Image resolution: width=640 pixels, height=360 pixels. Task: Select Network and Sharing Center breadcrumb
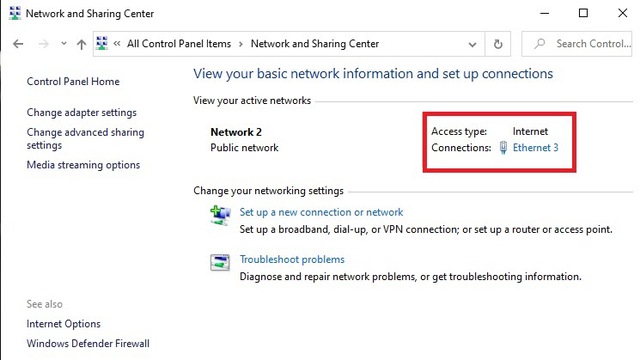pos(315,44)
